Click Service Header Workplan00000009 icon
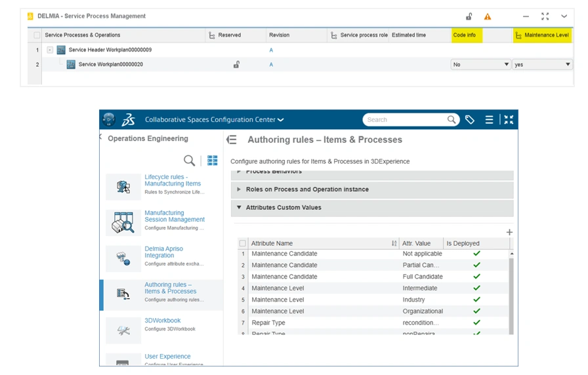The image size is (588, 375). click(61, 50)
